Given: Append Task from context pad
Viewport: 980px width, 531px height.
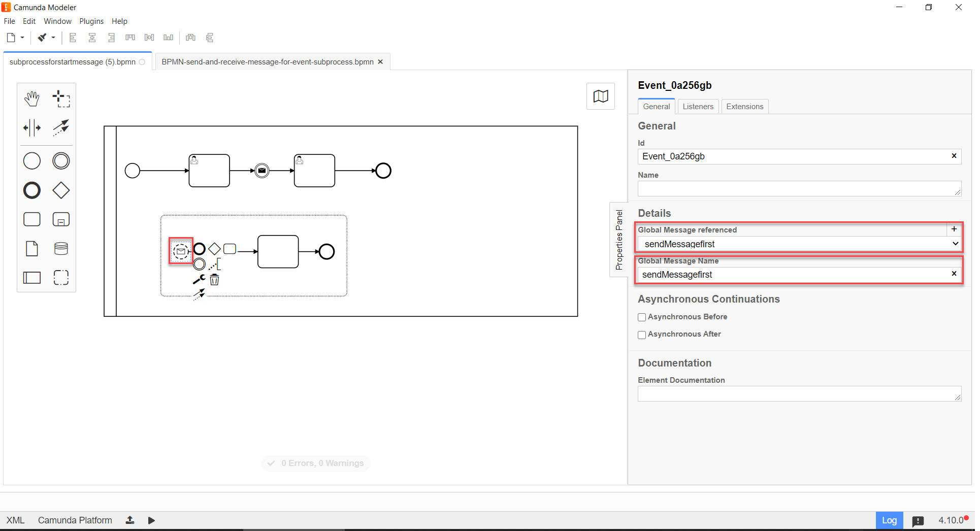Looking at the screenshot, I should (x=230, y=249).
